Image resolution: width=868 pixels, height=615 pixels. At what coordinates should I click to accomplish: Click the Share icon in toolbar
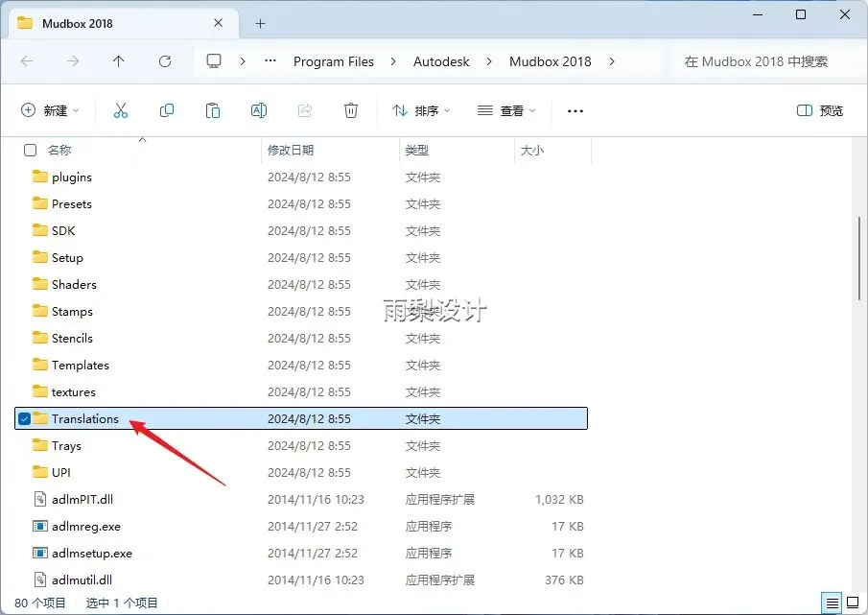click(305, 110)
